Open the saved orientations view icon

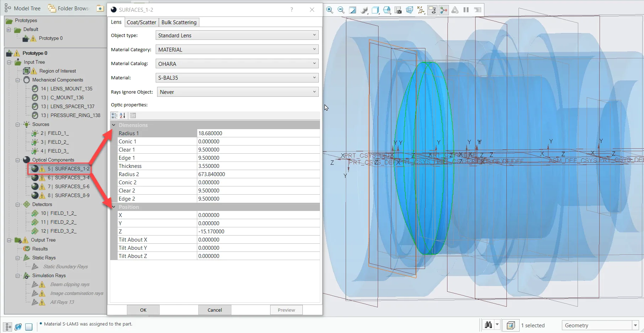(x=387, y=10)
